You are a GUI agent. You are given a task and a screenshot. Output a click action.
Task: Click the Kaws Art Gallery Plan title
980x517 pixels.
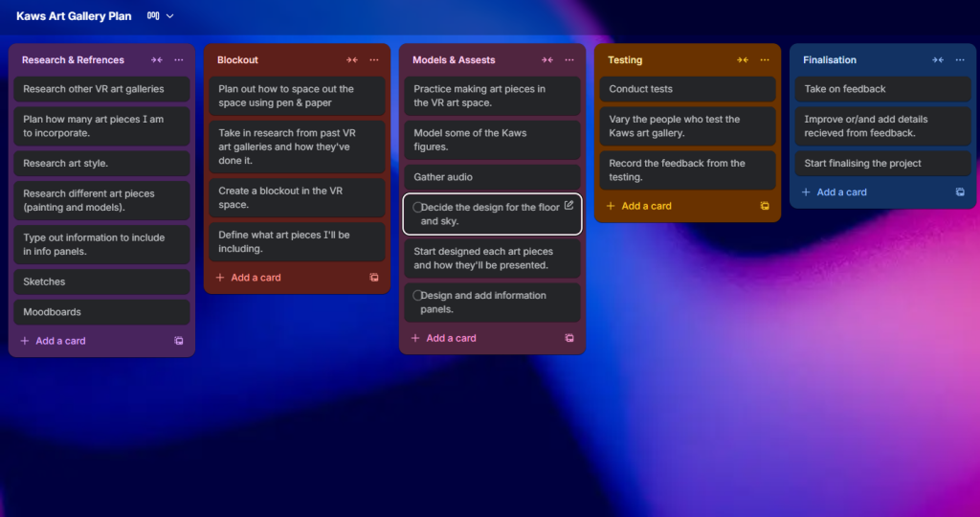click(x=74, y=16)
